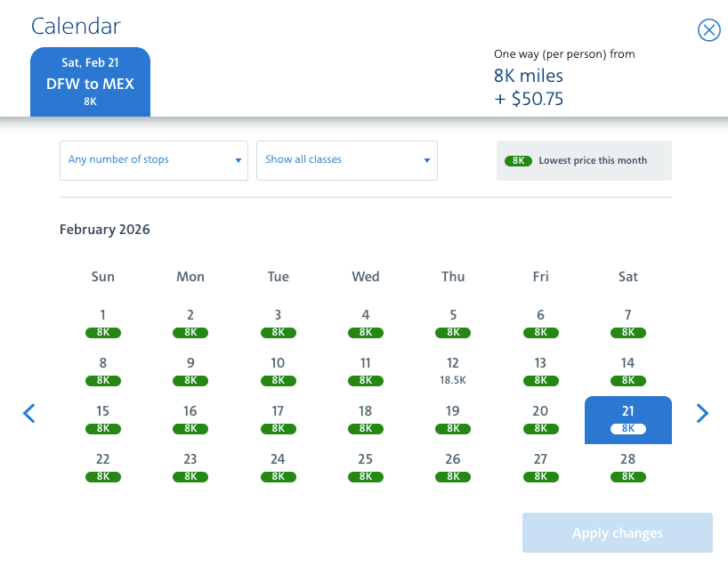
Task: Close the Calendar dialog with X icon
Action: (709, 30)
